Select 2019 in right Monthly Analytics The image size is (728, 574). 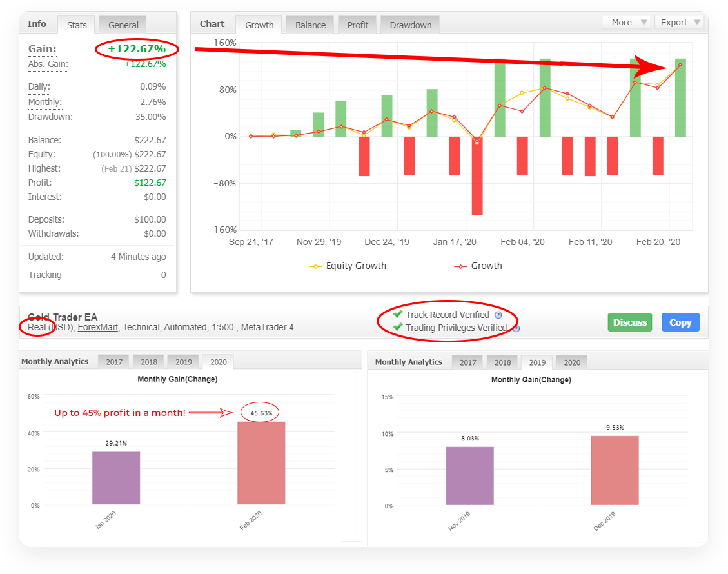tap(537, 362)
